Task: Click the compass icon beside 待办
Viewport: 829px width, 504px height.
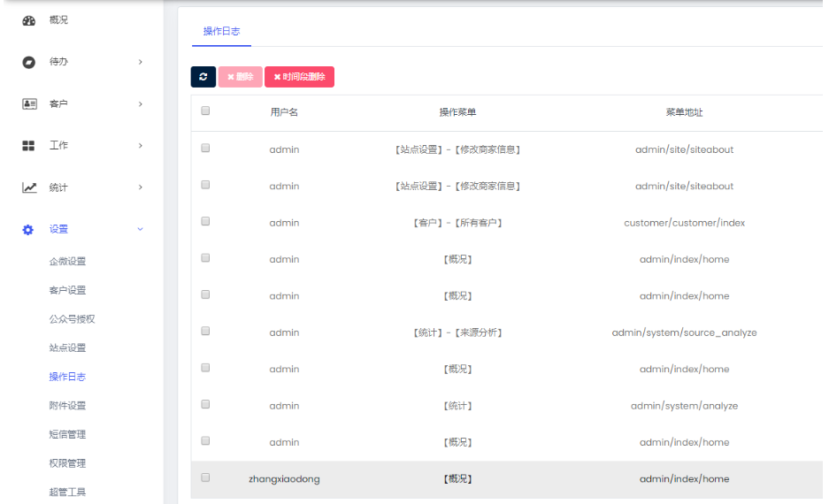Action: point(28,63)
